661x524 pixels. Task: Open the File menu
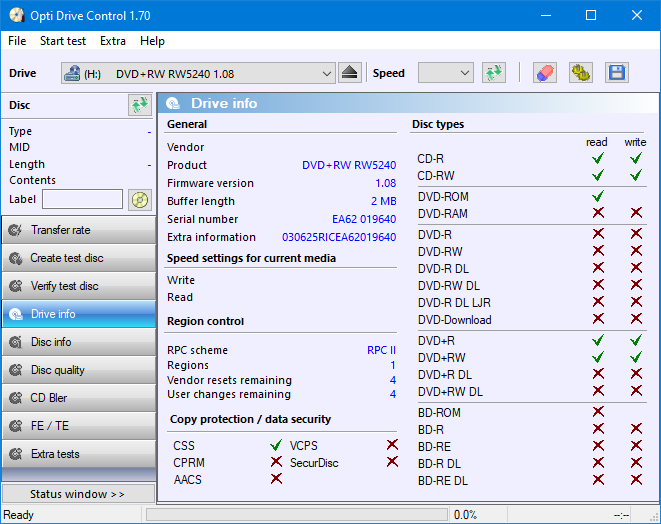tap(17, 41)
